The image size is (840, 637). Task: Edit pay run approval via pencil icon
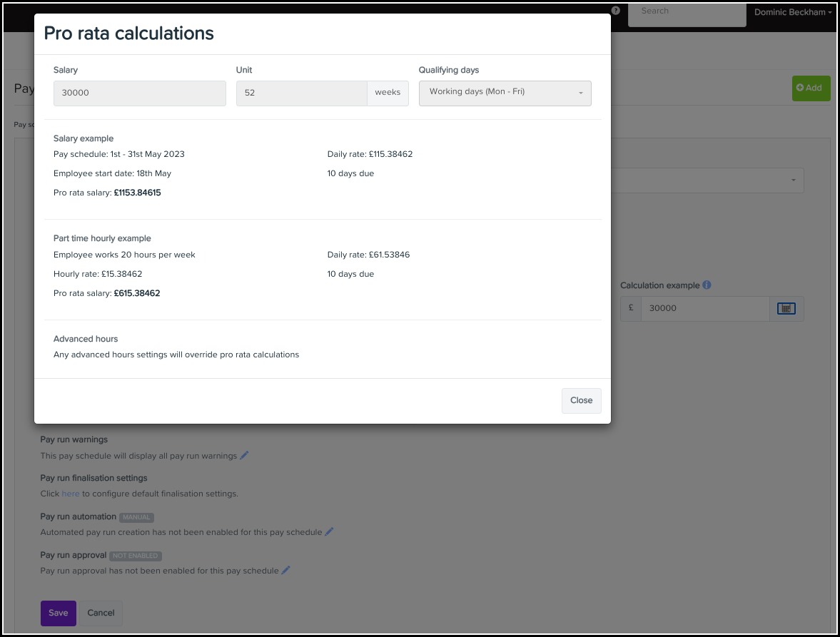click(286, 570)
